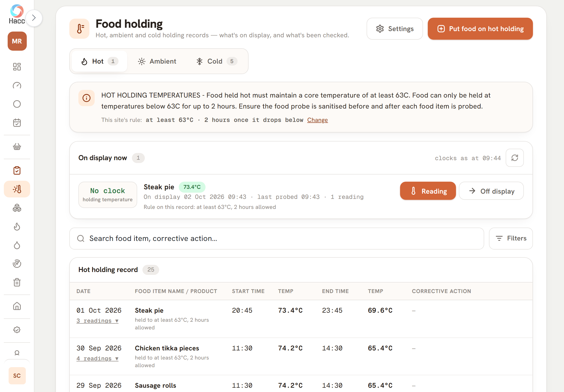Switch to the Ambient tab
564x392 pixels.
(x=157, y=61)
